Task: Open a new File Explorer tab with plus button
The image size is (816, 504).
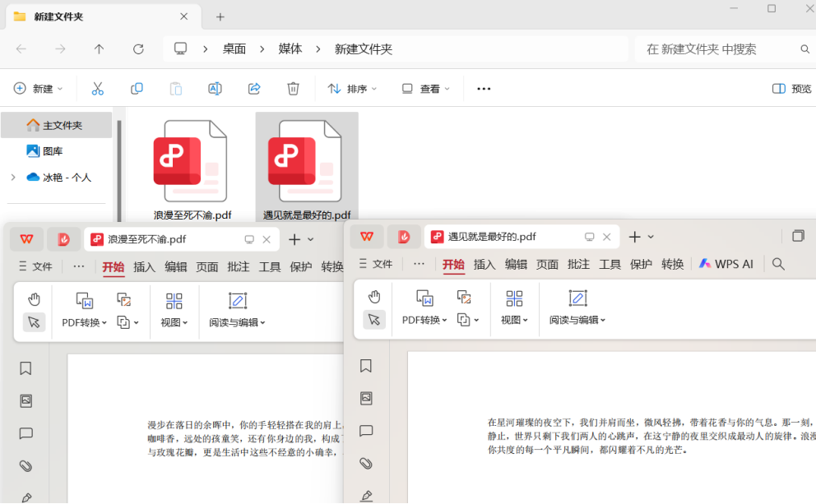Action: click(x=220, y=17)
